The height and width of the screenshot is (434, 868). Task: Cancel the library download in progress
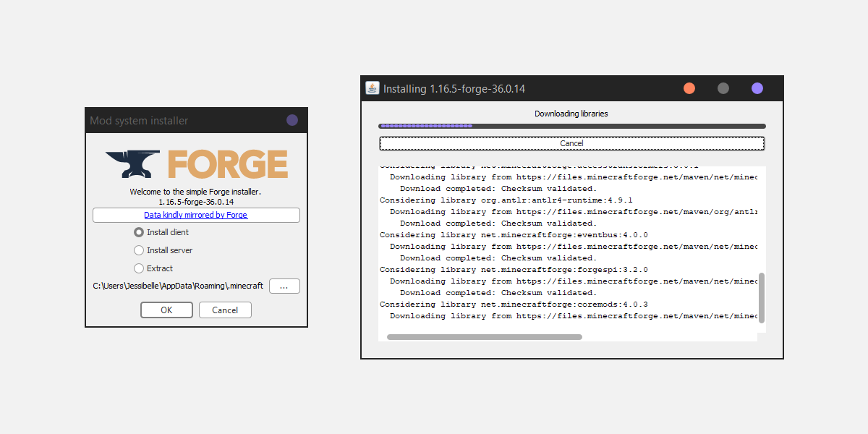point(571,142)
